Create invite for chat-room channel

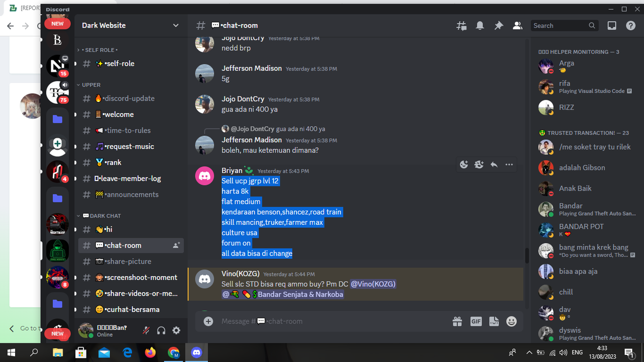176,245
